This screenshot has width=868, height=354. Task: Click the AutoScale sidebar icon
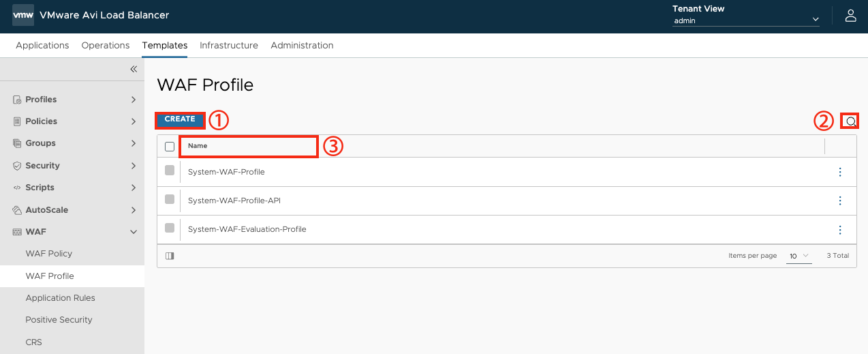[18, 210]
